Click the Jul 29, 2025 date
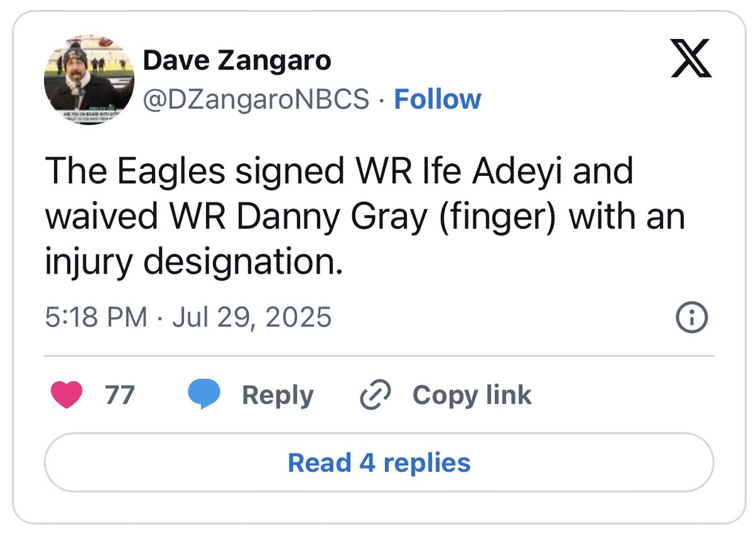Image resolution: width=756 pixels, height=539 pixels. tap(251, 317)
